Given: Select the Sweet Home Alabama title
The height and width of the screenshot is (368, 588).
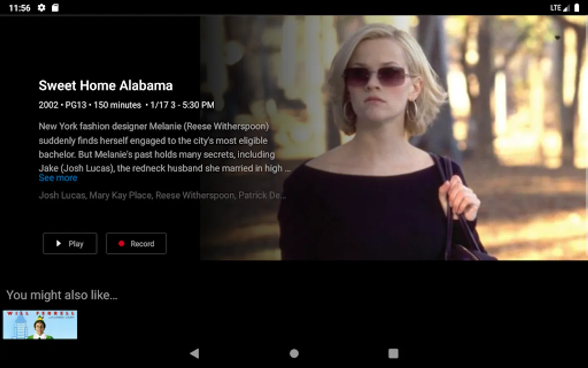Looking at the screenshot, I should coord(106,85).
